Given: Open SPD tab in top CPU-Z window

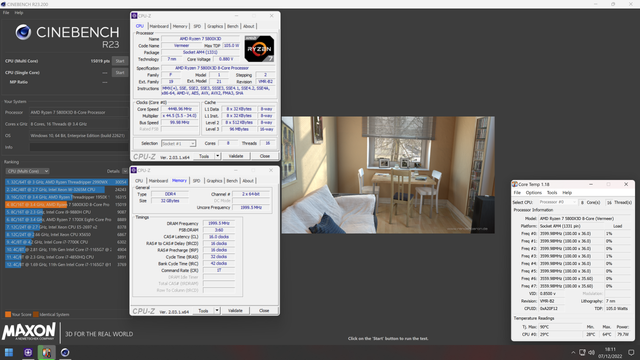Looking at the screenshot, I should coord(197,26).
